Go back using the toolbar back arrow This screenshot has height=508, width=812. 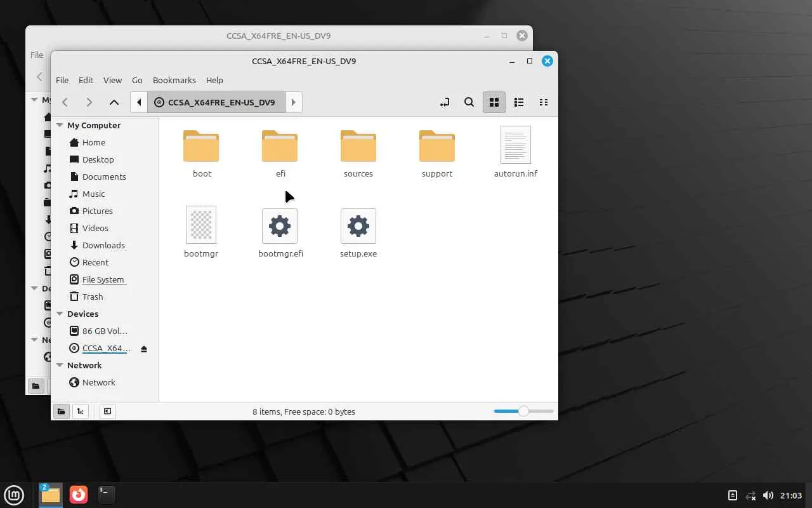click(x=65, y=102)
